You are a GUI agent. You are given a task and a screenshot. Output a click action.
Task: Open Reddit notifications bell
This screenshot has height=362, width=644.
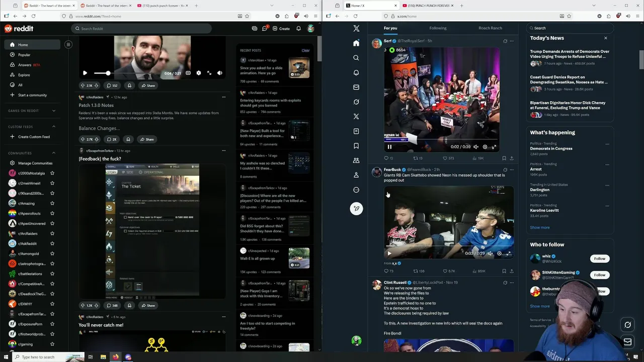298,29
